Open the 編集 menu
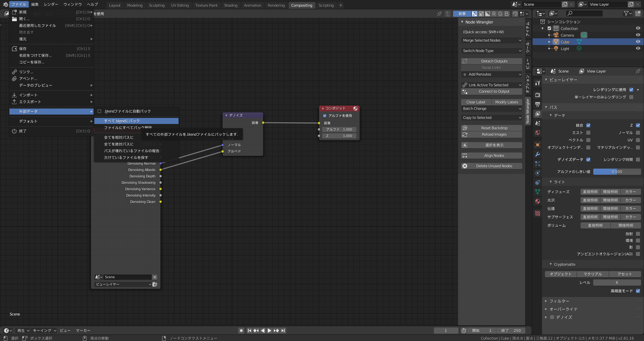 [x=34, y=4]
